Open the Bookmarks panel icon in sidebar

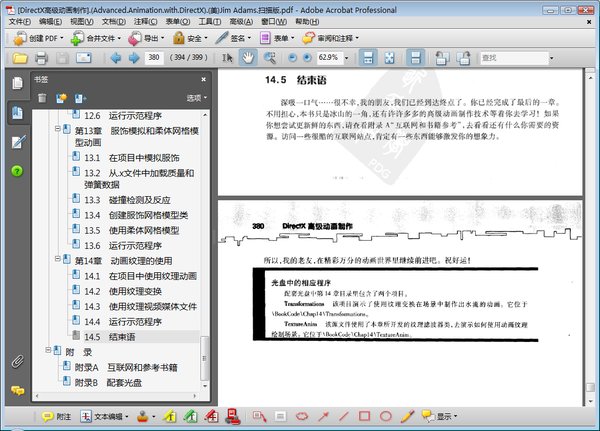[x=17, y=113]
